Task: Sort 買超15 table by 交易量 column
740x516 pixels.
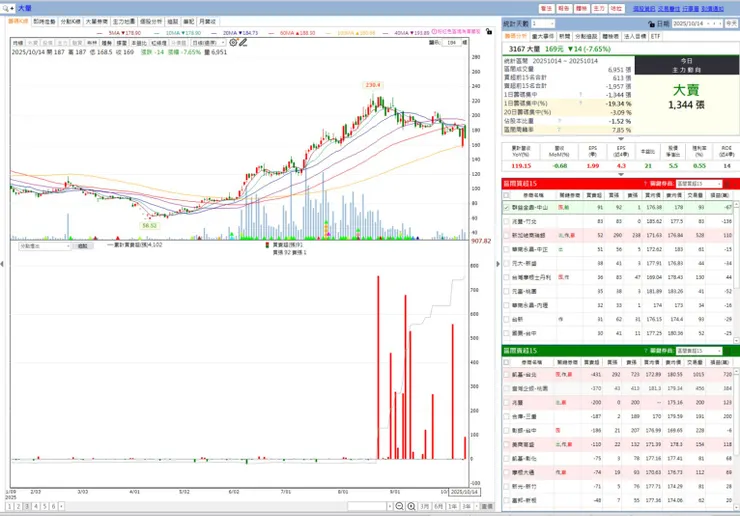Action: click(x=695, y=195)
